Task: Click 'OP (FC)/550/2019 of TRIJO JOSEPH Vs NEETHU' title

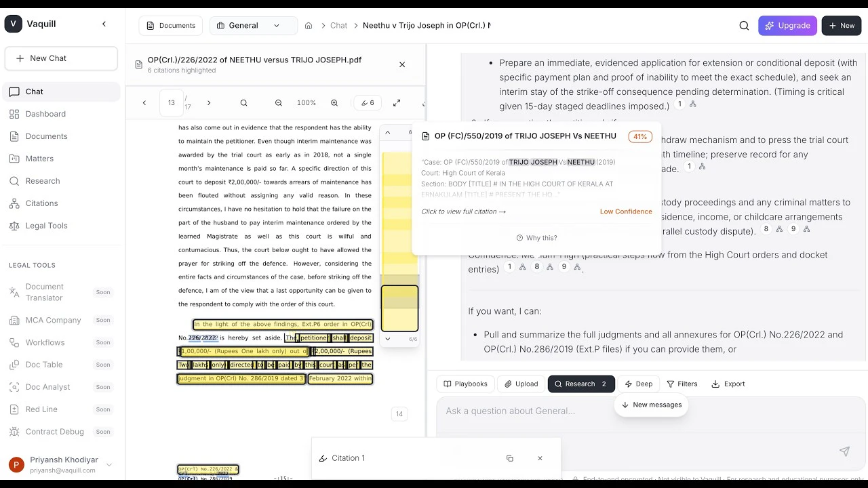Action: (x=526, y=136)
